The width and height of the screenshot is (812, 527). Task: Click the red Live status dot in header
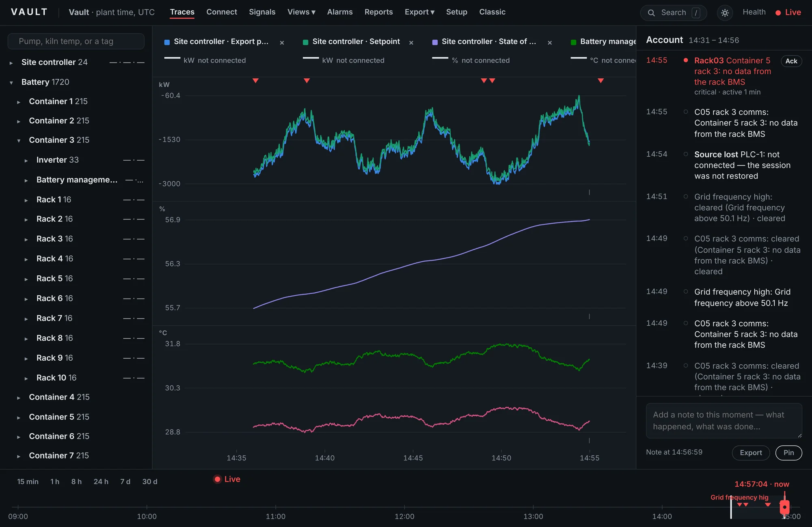(778, 13)
